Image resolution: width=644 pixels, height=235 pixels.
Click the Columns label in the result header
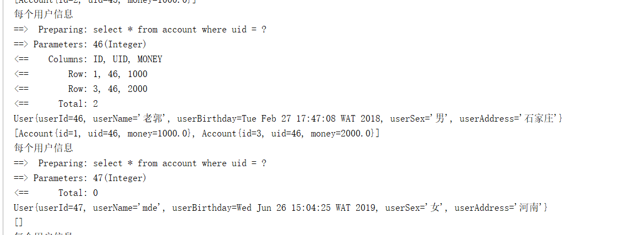(x=67, y=59)
